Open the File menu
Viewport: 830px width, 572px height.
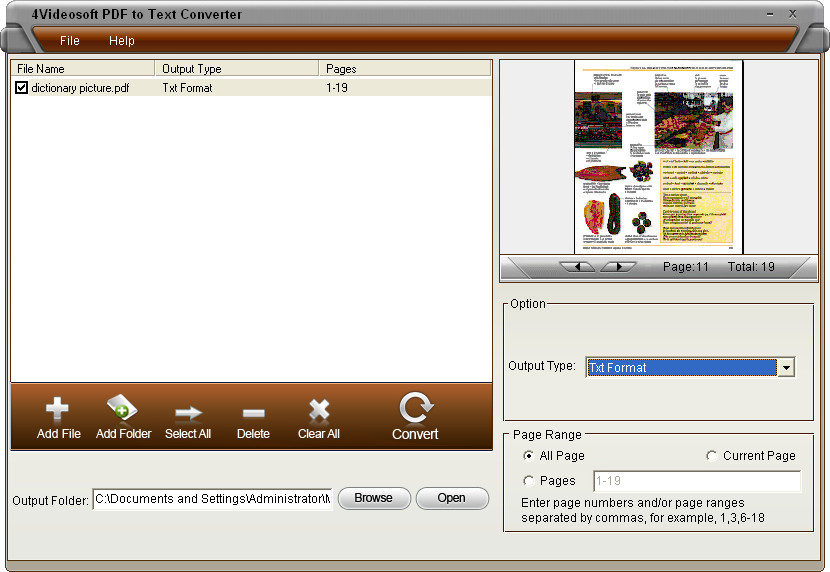(69, 41)
